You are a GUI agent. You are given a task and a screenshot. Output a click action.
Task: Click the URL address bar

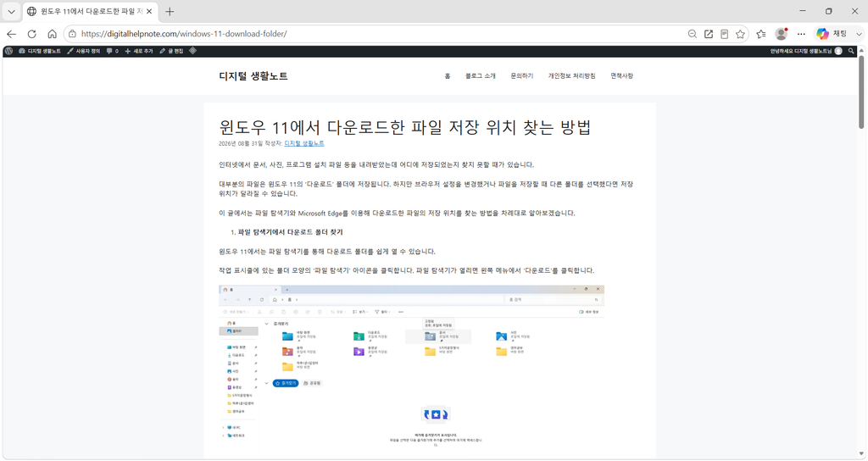point(376,34)
